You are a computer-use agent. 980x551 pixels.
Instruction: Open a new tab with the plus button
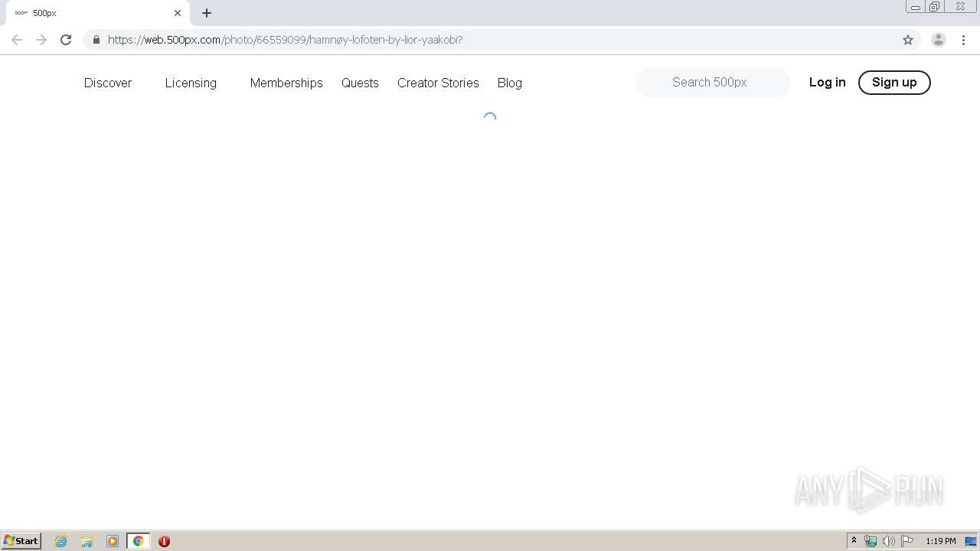pyautogui.click(x=207, y=13)
